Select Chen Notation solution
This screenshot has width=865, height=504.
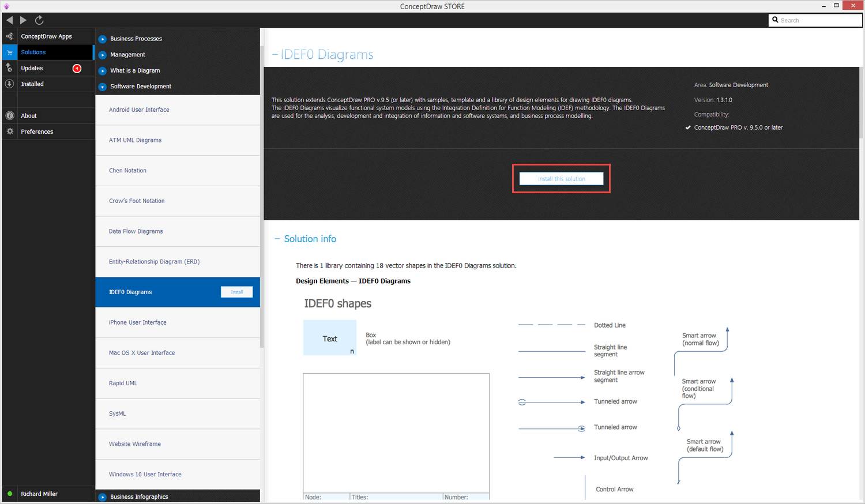178,171
